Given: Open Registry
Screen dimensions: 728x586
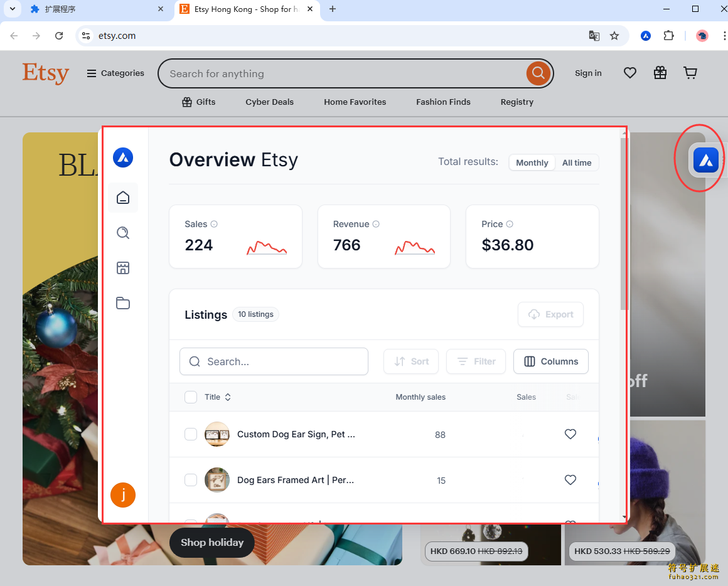Looking at the screenshot, I should coord(517,102).
